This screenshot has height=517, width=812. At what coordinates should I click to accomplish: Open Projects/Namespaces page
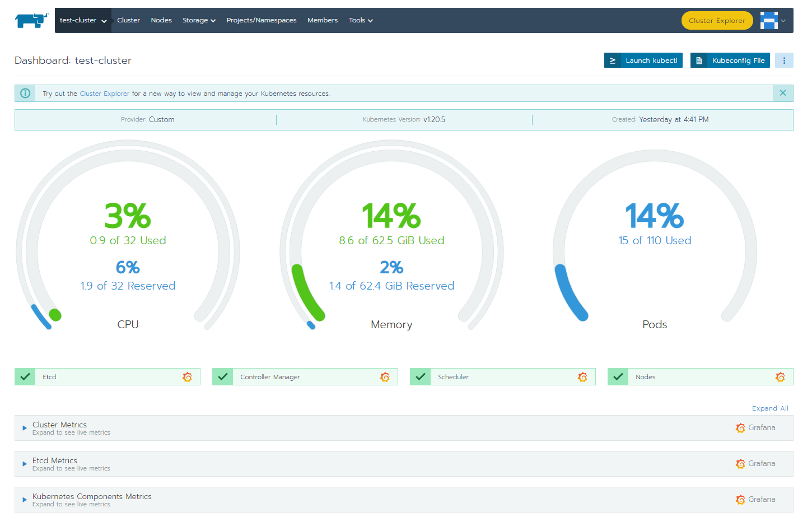(x=262, y=20)
